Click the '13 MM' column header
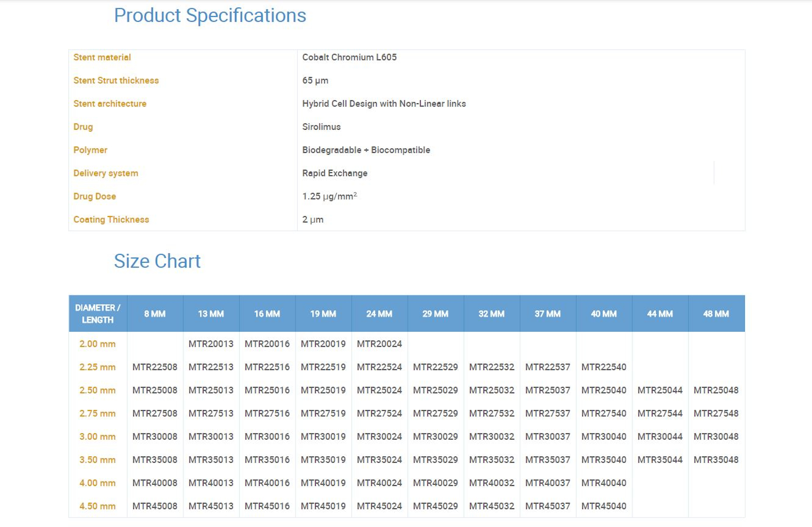 [x=211, y=314]
